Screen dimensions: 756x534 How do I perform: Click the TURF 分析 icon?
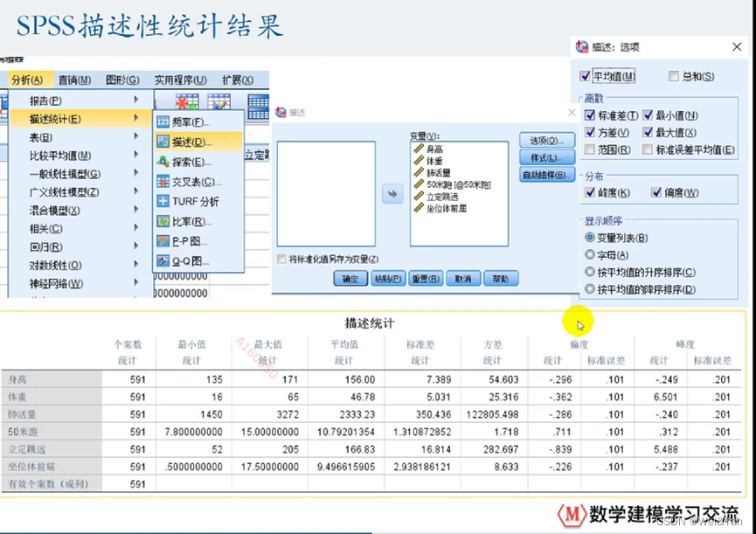point(163,202)
